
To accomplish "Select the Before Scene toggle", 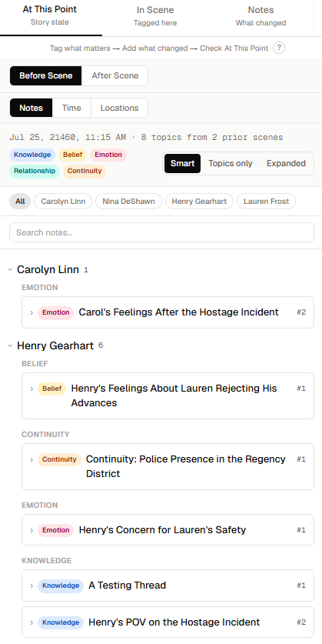I will pyautogui.click(x=46, y=75).
